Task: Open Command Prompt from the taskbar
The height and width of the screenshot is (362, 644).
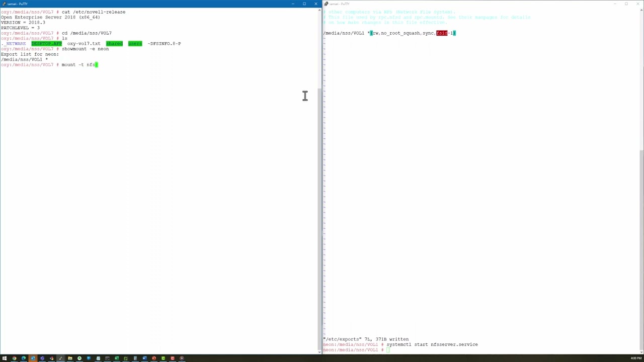Action: click(x=107, y=358)
